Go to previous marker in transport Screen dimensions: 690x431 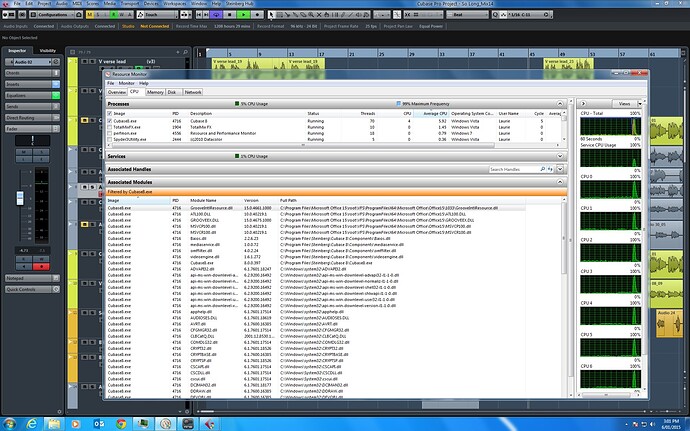pos(199,15)
